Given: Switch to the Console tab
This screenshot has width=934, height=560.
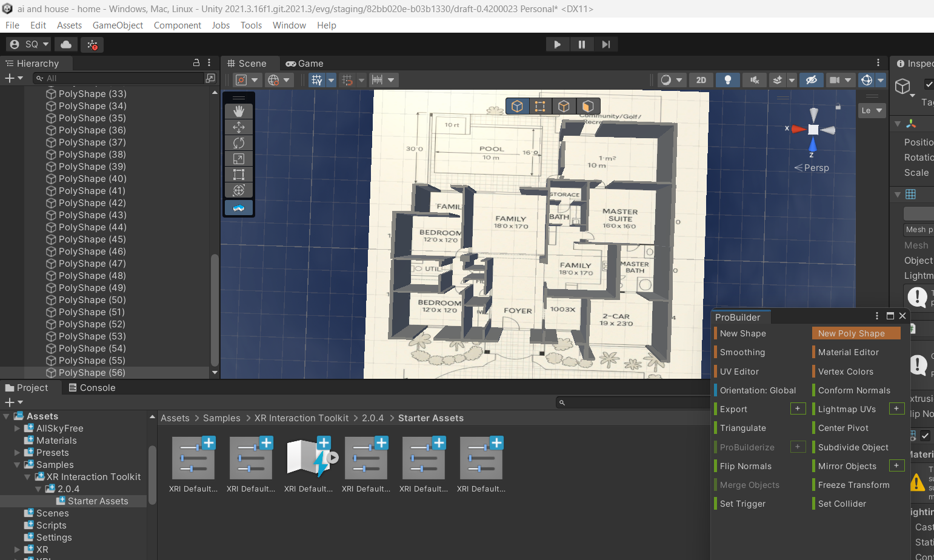Looking at the screenshot, I should 92,388.
